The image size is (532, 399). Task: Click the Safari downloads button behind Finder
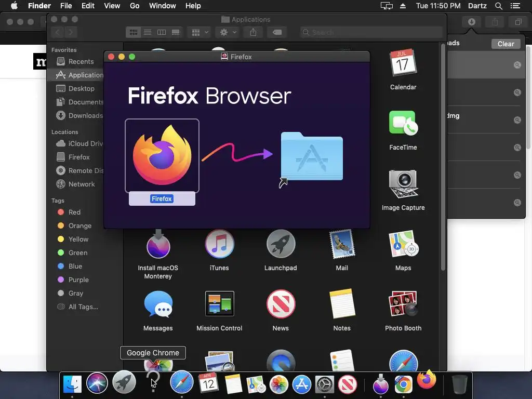point(472,22)
